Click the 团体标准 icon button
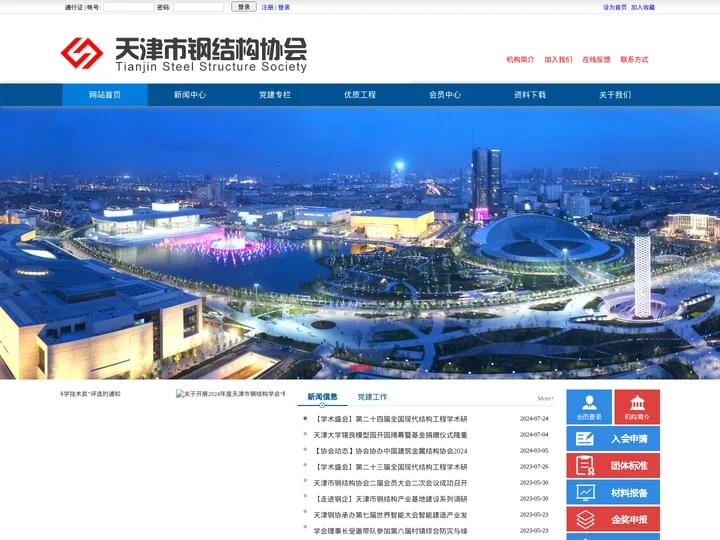Screen dimensions: 720x540 [x=613, y=466]
